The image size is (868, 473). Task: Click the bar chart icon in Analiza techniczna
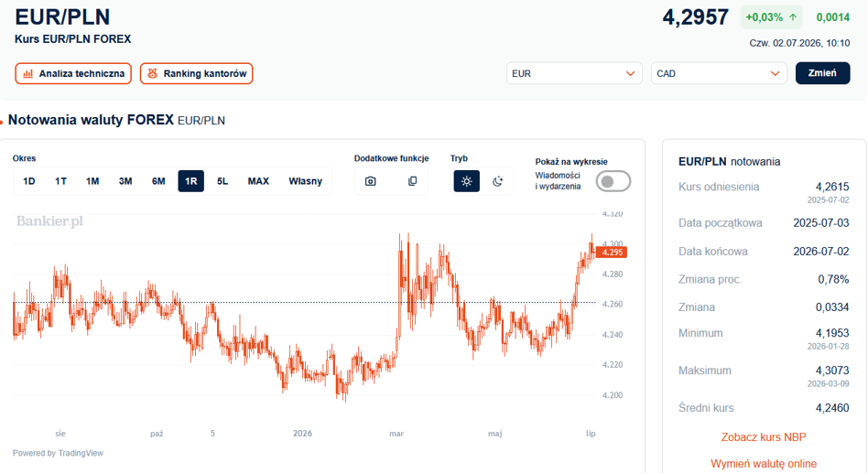point(28,73)
